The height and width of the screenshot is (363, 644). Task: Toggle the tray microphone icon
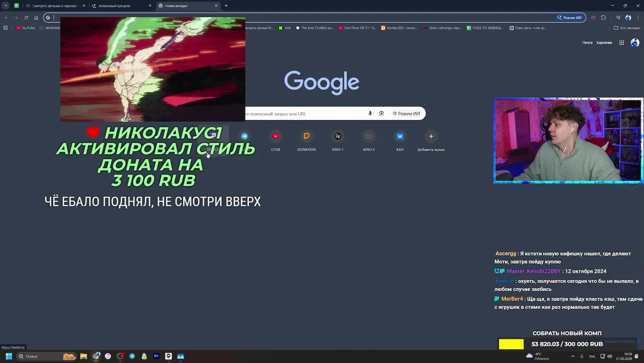click(x=581, y=356)
